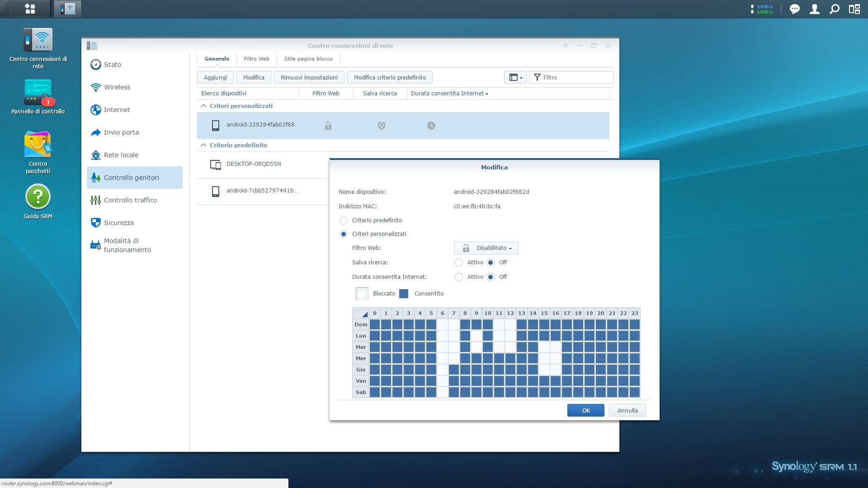Viewport: 868px width, 488px height.
Task: Click the search magnifier icon
Action: pyautogui.click(x=834, y=9)
